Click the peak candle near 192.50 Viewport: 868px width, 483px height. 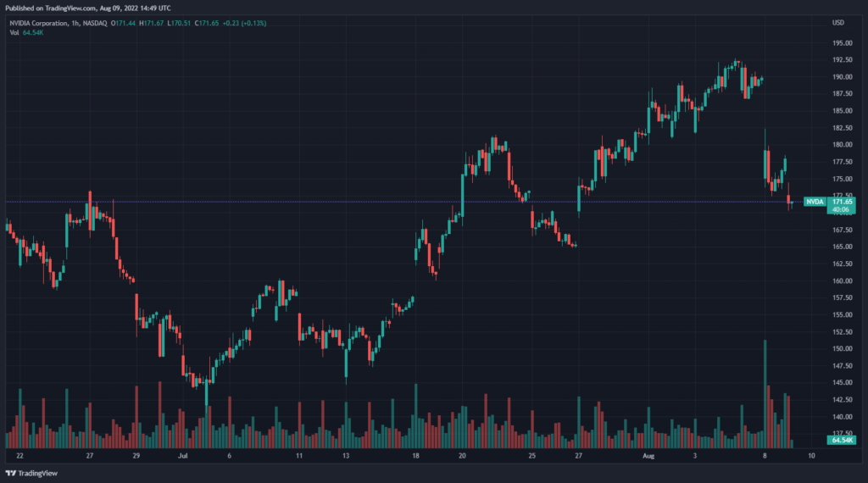(x=737, y=64)
